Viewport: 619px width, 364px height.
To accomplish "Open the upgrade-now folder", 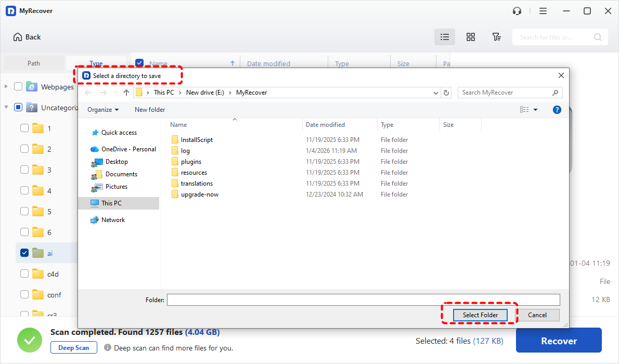I will (x=199, y=194).
